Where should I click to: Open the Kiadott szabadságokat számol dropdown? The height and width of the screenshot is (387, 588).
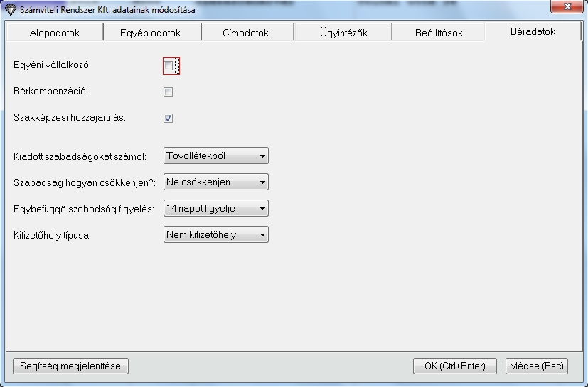215,156
